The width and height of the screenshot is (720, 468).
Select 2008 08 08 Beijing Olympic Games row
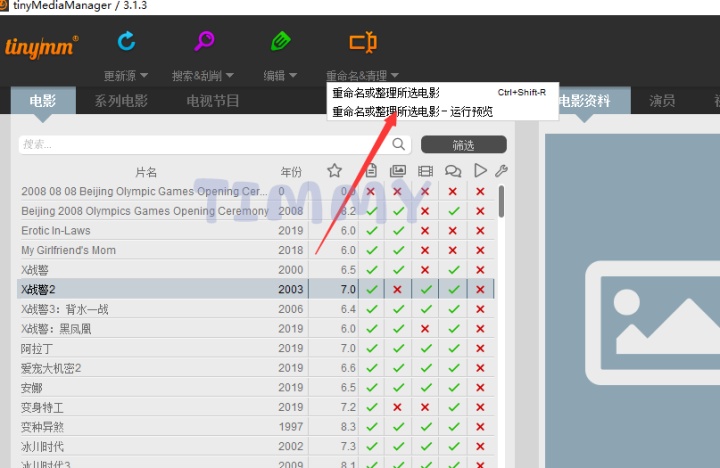[255, 191]
